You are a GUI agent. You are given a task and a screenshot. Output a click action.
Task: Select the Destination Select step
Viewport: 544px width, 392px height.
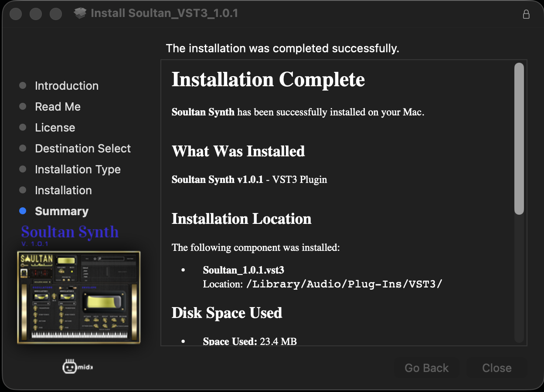point(83,149)
